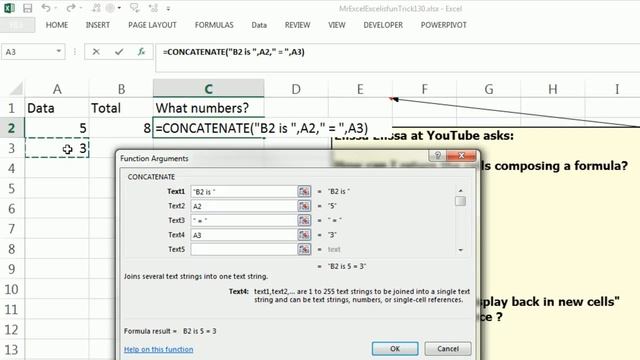Select column G header
The width and height of the screenshot is (640, 360).
pos(489,89)
